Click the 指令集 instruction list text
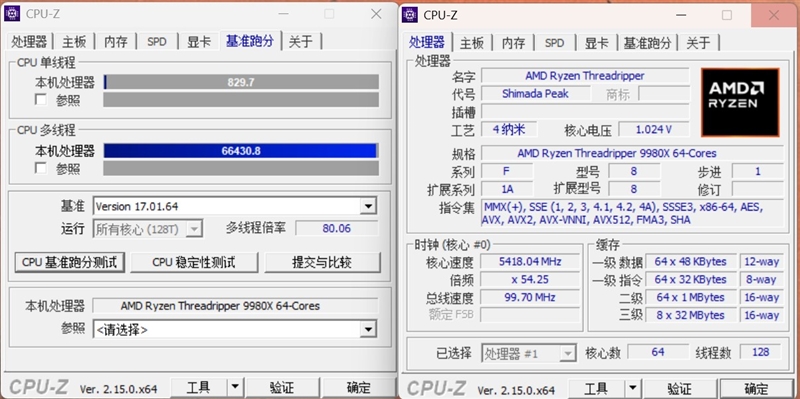Image resolution: width=800 pixels, height=399 pixels. (x=632, y=213)
